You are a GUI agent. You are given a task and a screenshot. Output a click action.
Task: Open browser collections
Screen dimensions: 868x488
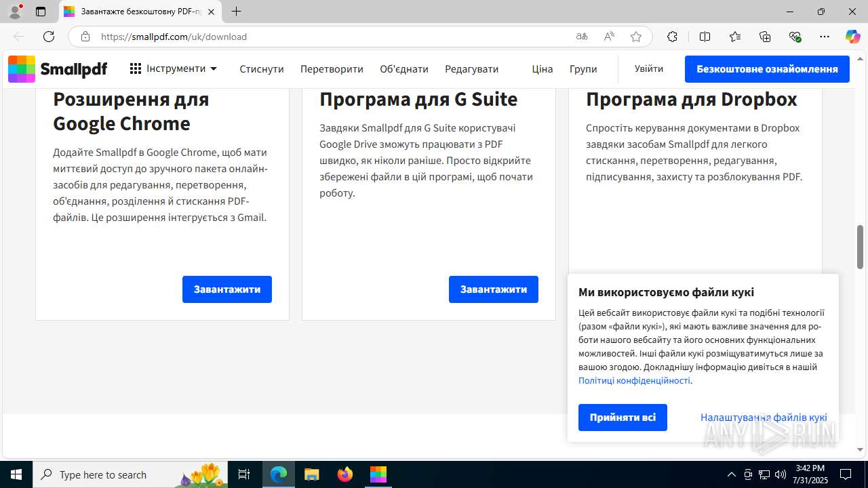pos(765,37)
